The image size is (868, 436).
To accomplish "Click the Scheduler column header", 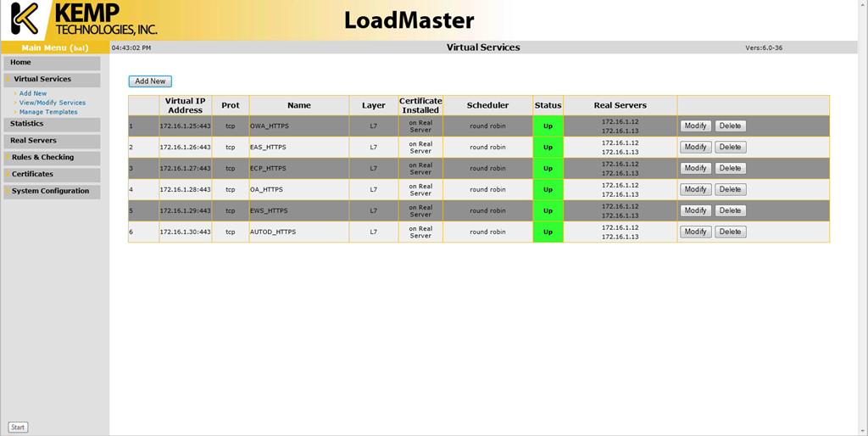I will click(487, 105).
